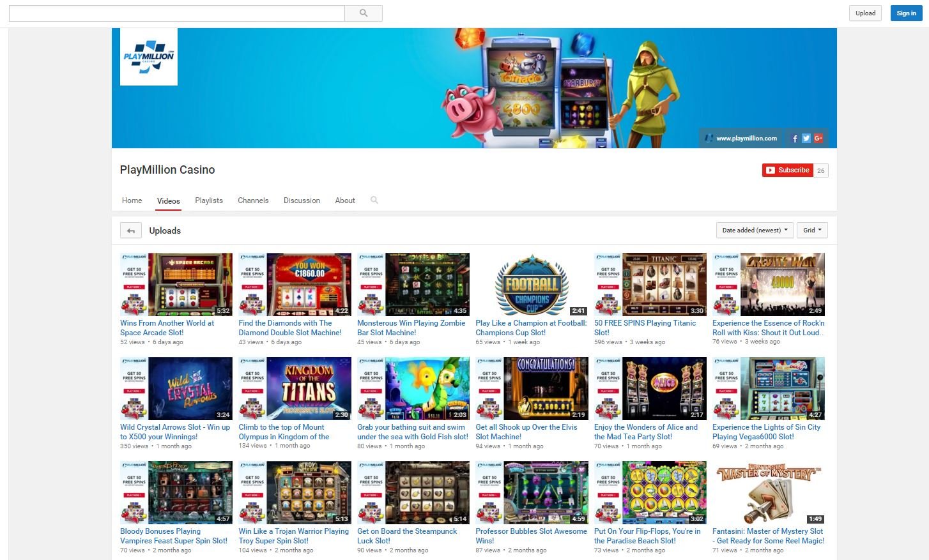Open the Discussion tab
The height and width of the screenshot is (560, 929).
[302, 201]
